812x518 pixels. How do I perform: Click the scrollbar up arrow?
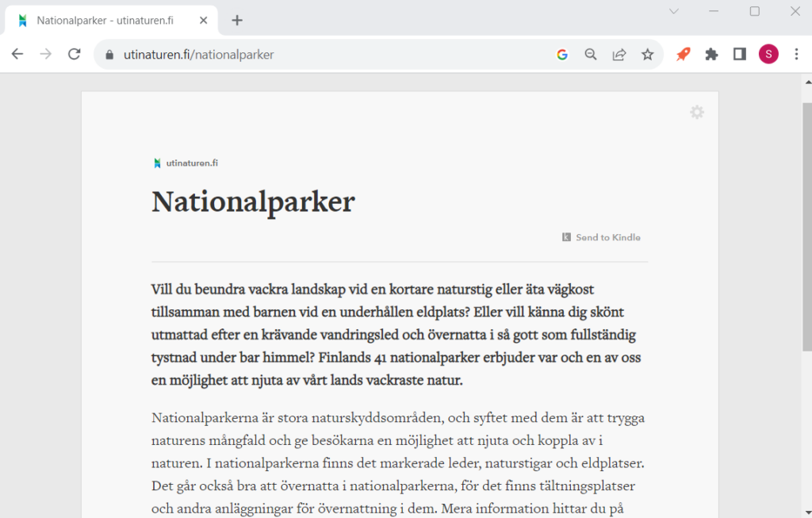pos(807,82)
